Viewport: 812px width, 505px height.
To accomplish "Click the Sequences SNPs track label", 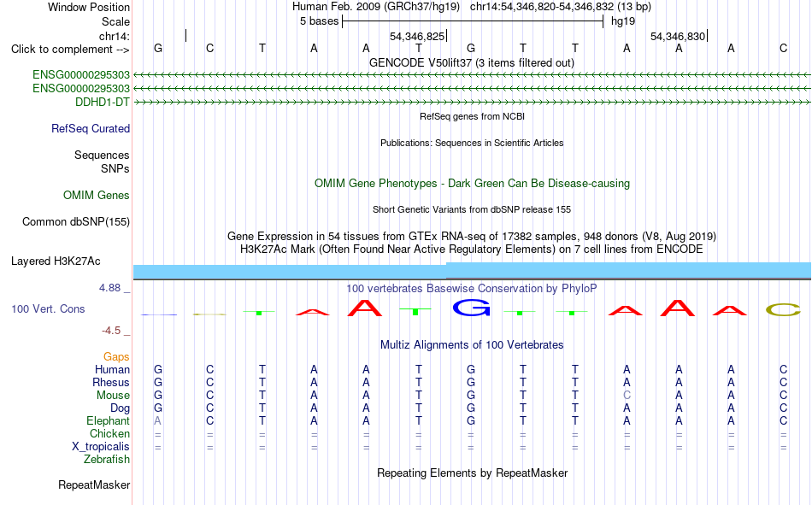I will coord(102,161).
